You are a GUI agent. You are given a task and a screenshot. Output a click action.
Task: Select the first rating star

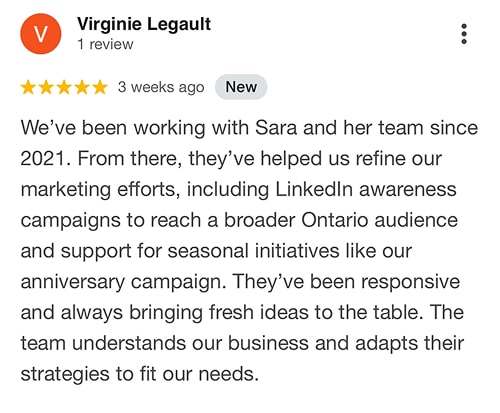click(x=28, y=87)
